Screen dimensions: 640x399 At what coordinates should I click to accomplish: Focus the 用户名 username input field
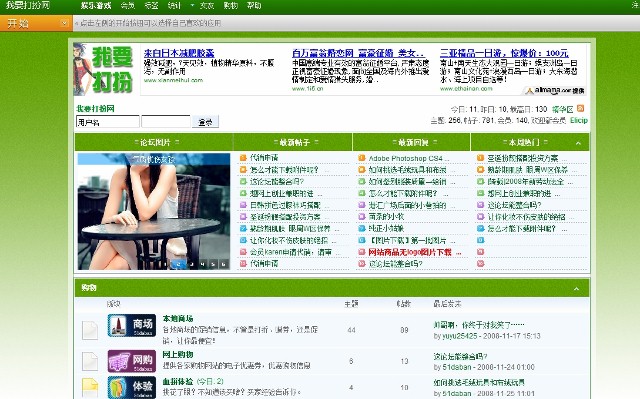tap(108, 122)
